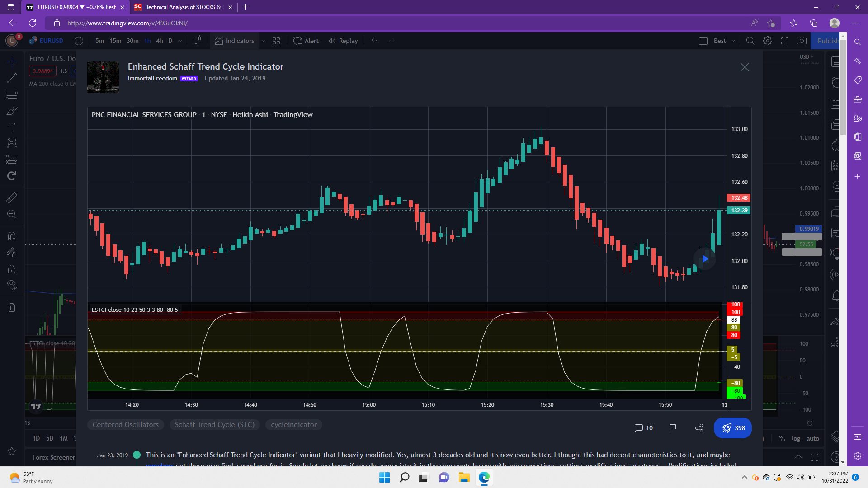Image resolution: width=868 pixels, height=488 pixels.
Task: Click the Alert clock icon in toolbar
Action: coord(297,41)
